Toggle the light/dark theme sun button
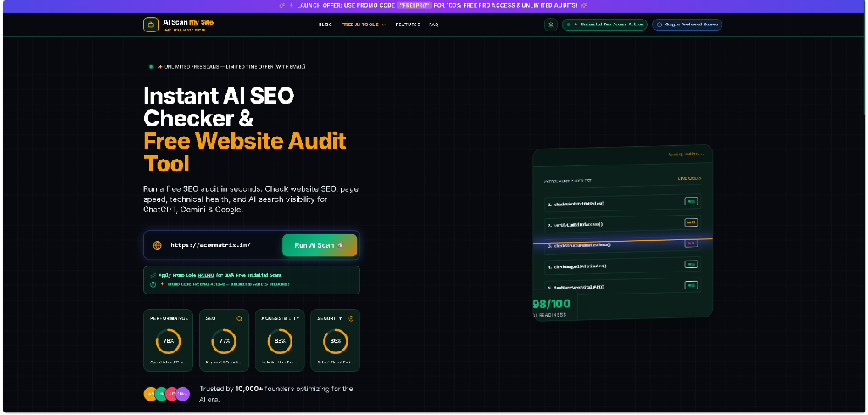The image size is (868, 415). click(x=550, y=25)
